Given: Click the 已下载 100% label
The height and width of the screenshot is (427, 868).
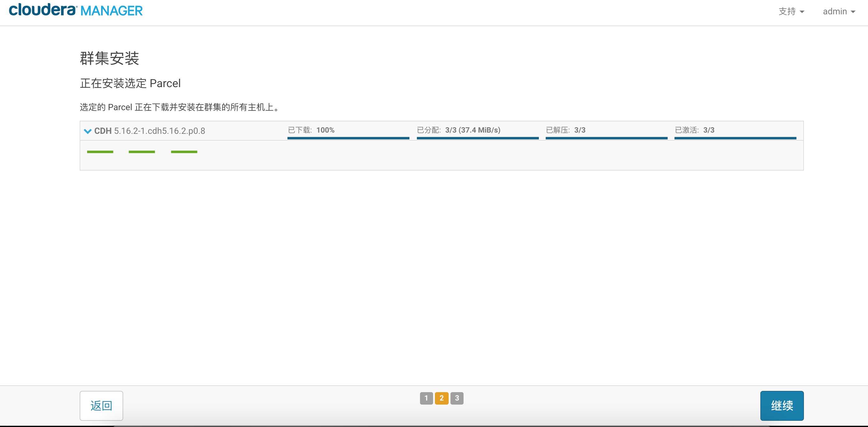Looking at the screenshot, I should 311,130.
